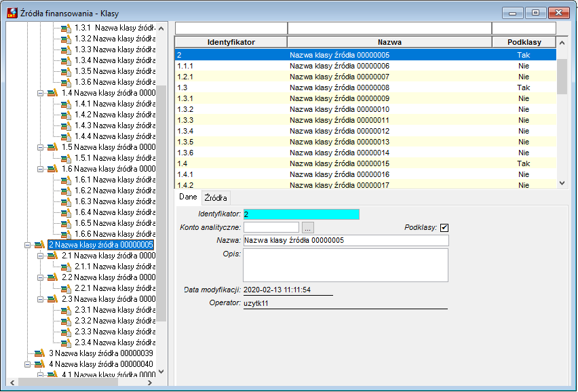Click the class icon beside tree item 1.3.6

click(66, 83)
